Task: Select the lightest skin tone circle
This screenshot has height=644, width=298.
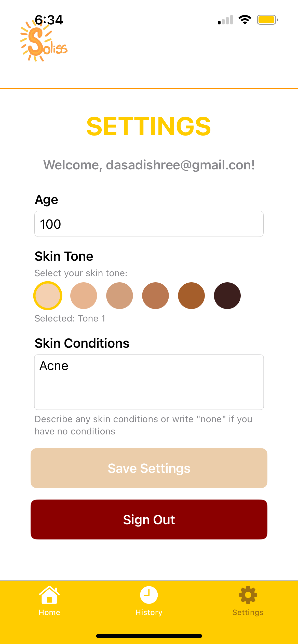Action: click(48, 296)
